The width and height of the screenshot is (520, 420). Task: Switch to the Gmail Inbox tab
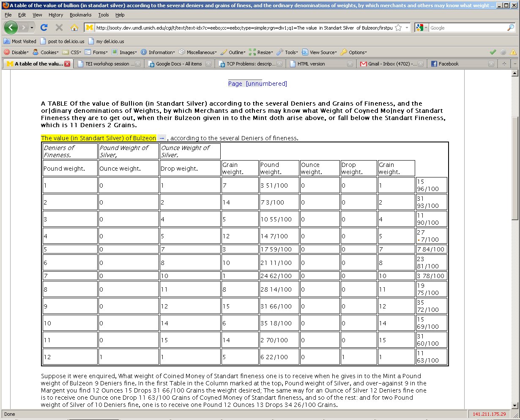pos(388,64)
